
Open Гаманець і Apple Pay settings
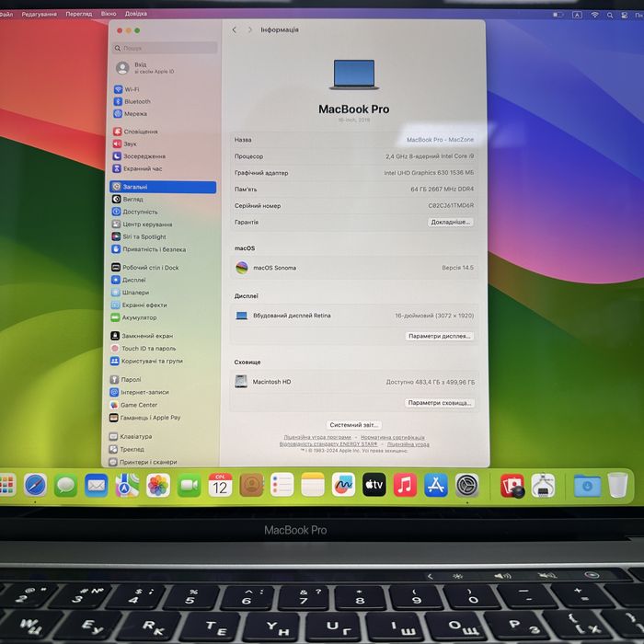(145, 418)
